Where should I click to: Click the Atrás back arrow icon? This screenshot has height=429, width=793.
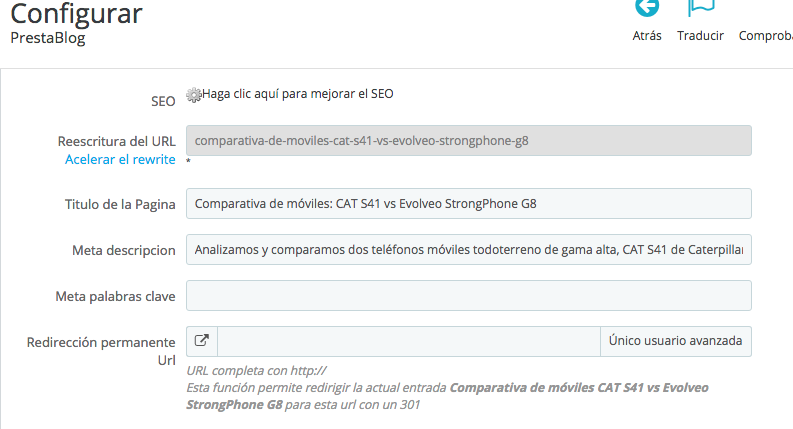(x=647, y=8)
